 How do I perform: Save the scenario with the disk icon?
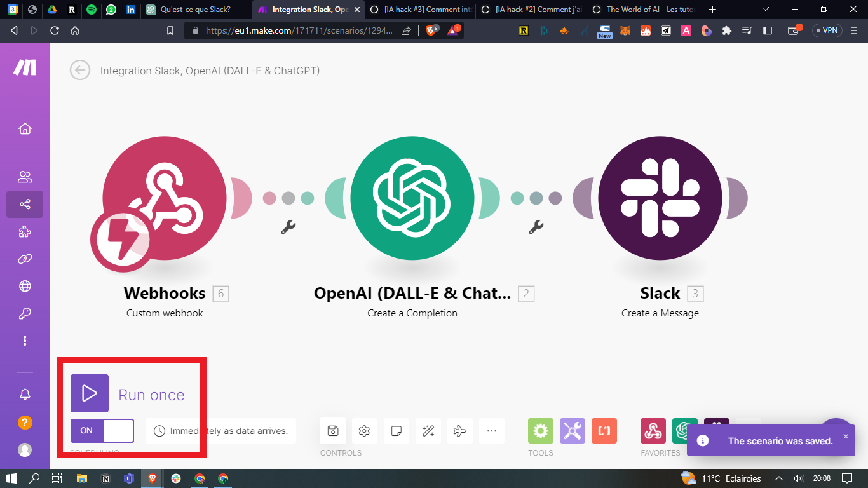click(x=332, y=431)
